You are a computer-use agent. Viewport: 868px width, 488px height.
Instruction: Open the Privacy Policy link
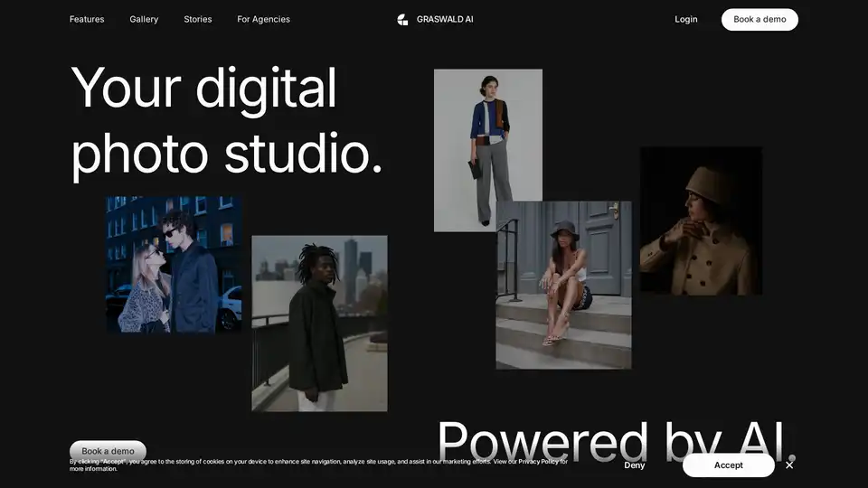pos(538,462)
